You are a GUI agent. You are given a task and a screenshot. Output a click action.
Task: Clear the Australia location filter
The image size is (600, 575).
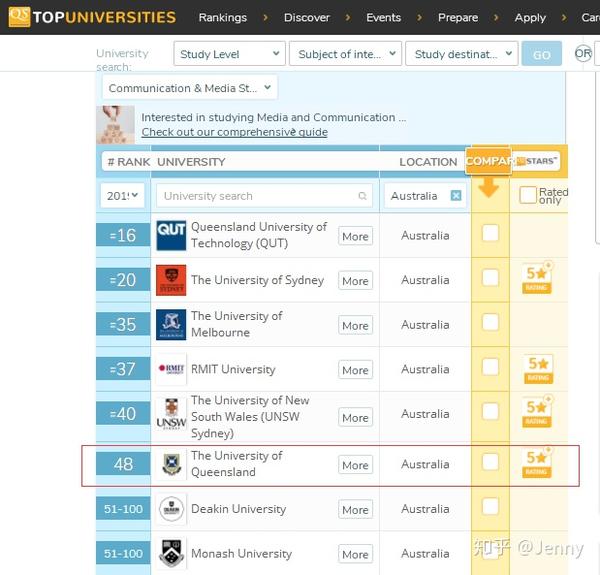point(456,195)
